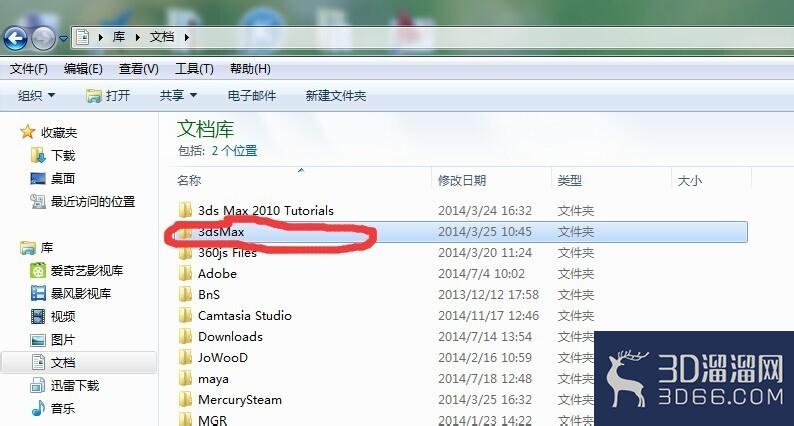Image resolution: width=794 pixels, height=426 pixels.
Task: Click the Camtasia Studio folder name
Action: 245,316
